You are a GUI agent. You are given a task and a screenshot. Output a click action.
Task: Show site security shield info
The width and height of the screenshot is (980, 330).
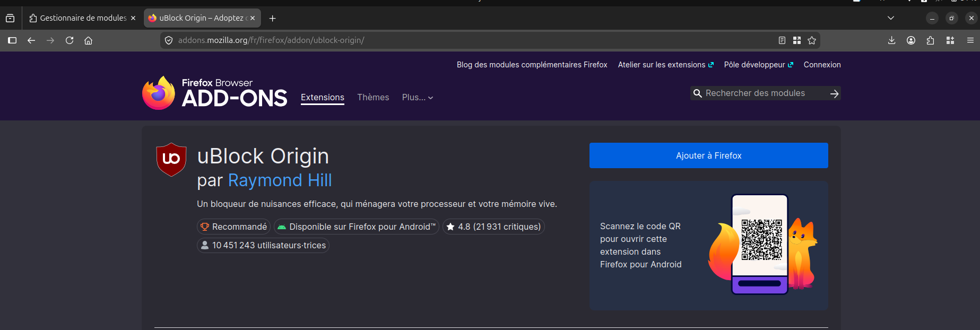(169, 40)
